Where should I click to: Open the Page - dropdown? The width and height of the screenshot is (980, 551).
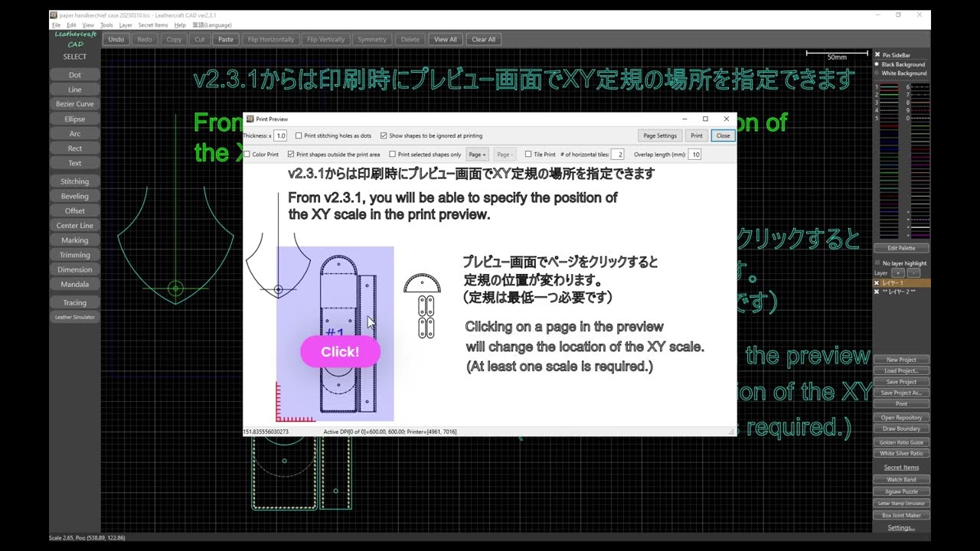[505, 154]
